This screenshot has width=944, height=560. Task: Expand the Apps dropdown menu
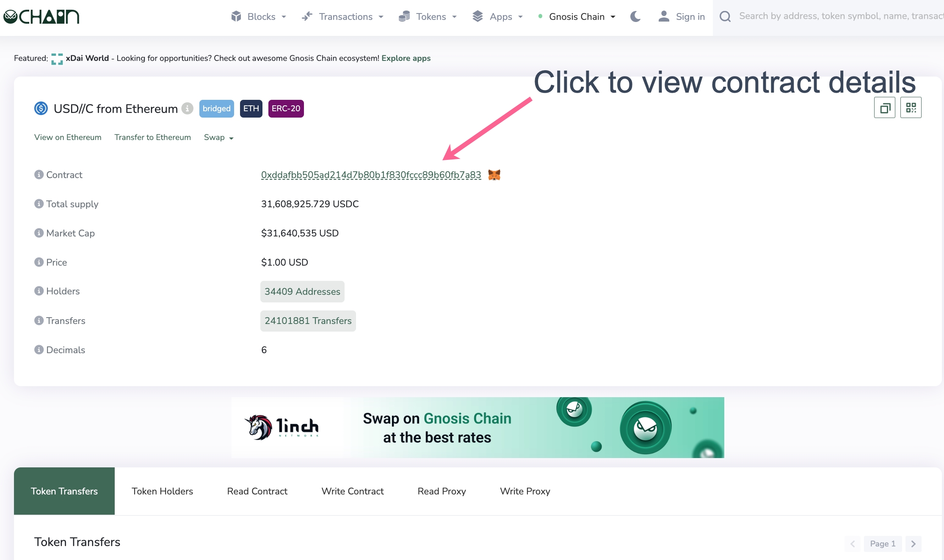(x=498, y=16)
